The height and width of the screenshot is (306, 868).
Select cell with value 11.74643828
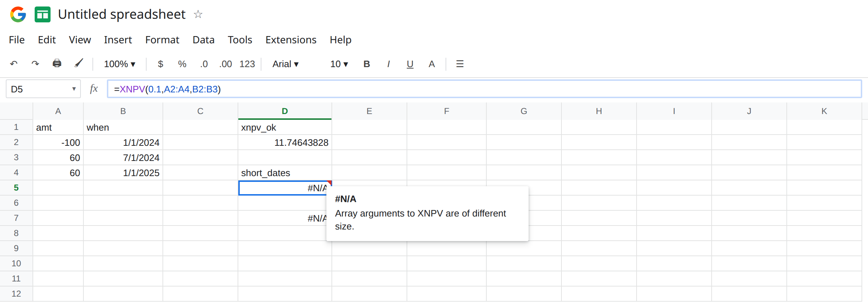pyautogui.click(x=285, y=143)
